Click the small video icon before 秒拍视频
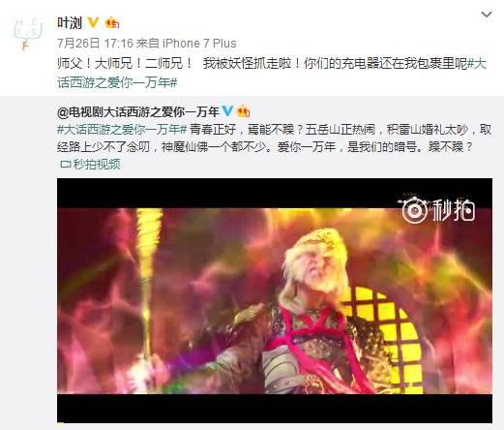504x430 pixels. pyautogui.click(x=65, y=165)
